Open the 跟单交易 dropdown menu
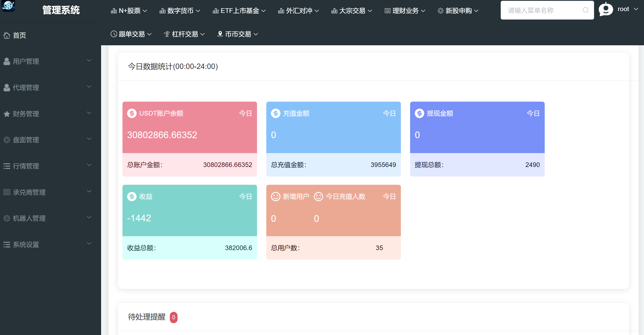 coord(131,34)
